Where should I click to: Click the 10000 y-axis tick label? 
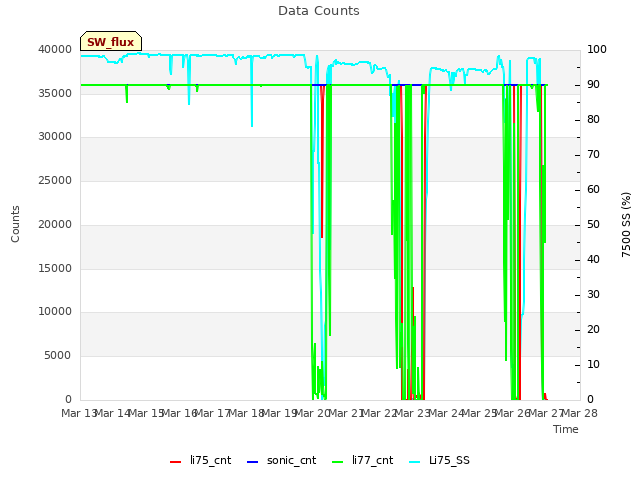pyautogui.click(x=55, y=312)
